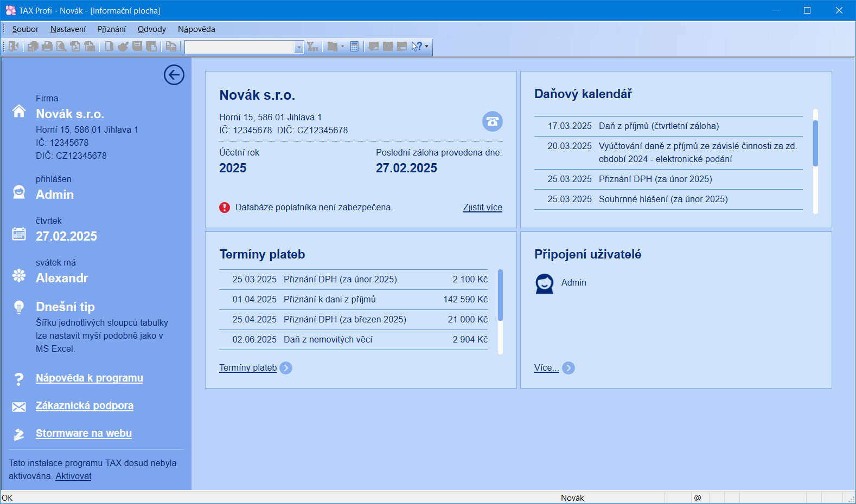Click the single printer icon in the toolbar
This screenshot has width=856, height=504.
[47, 47]
